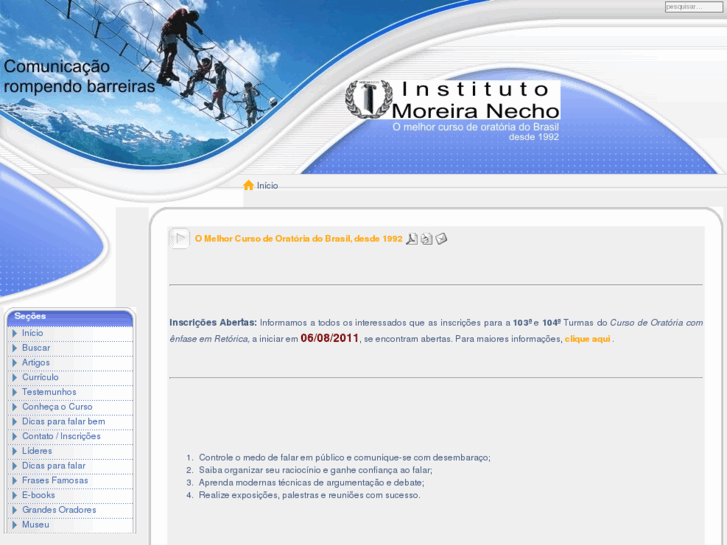Click the email icon beside article title
This screenshot has height=545, width=727.
click(441, 238)
